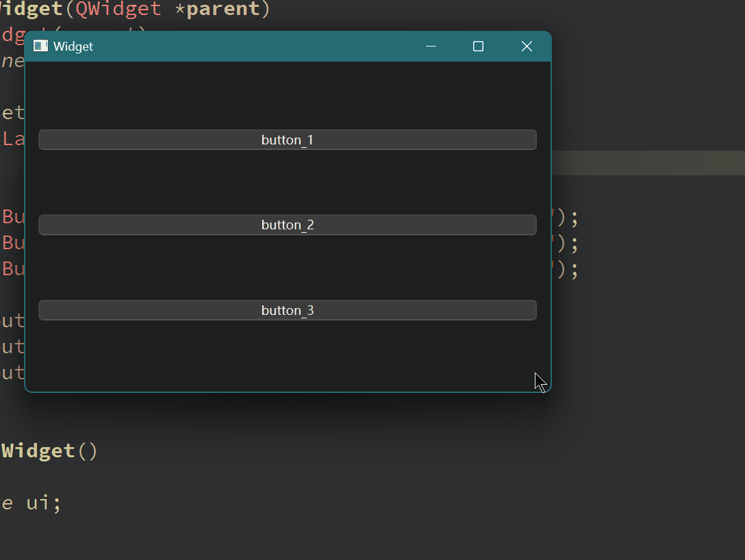Click empty space between button_1 and button_2
The height and width of the screenshot is (560, 745).
[288, 182]
